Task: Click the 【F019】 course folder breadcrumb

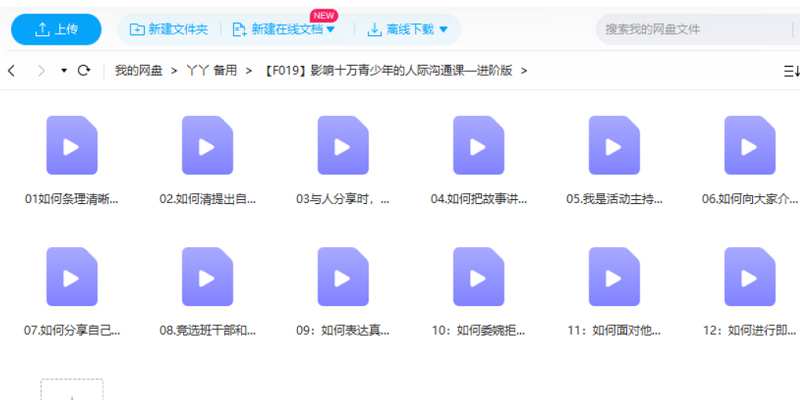Action: click(x=390, y=71)
